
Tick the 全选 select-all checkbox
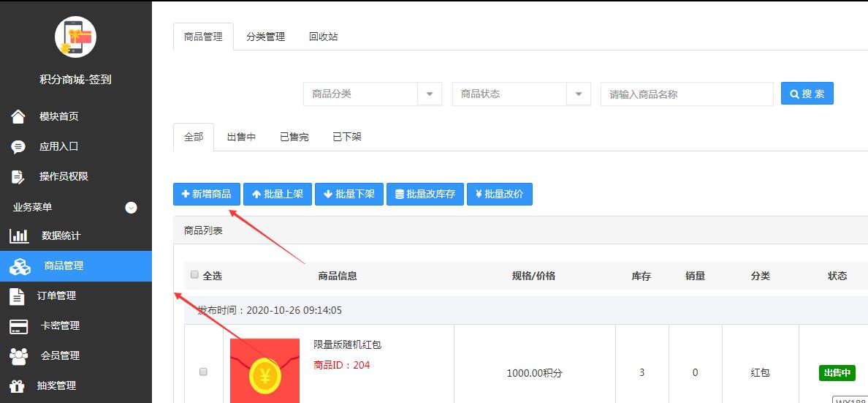coord(194,275)
